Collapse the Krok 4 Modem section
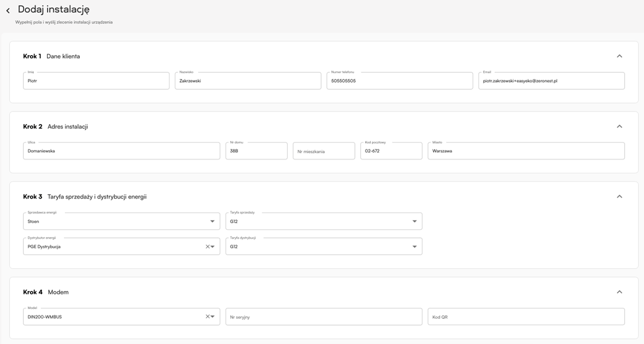This screenshot has width=644, height=344. click(619, 292)
